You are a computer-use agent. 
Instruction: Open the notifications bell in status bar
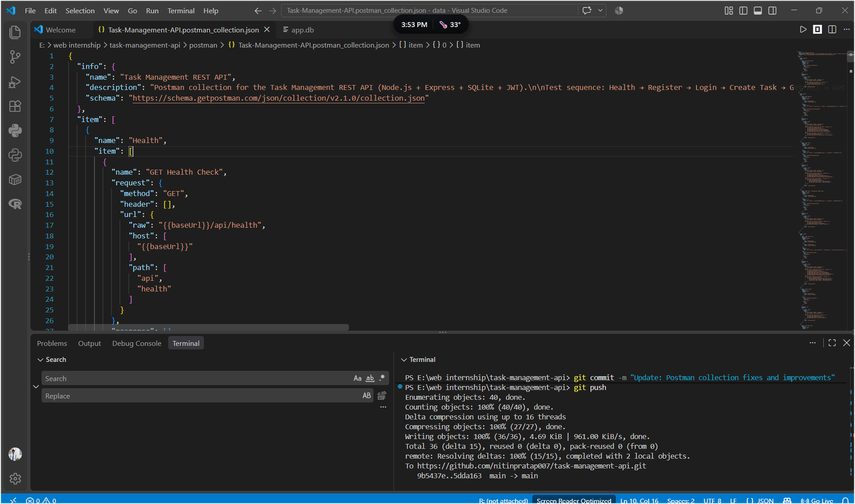pyautogui.click(x=845, y=501)
